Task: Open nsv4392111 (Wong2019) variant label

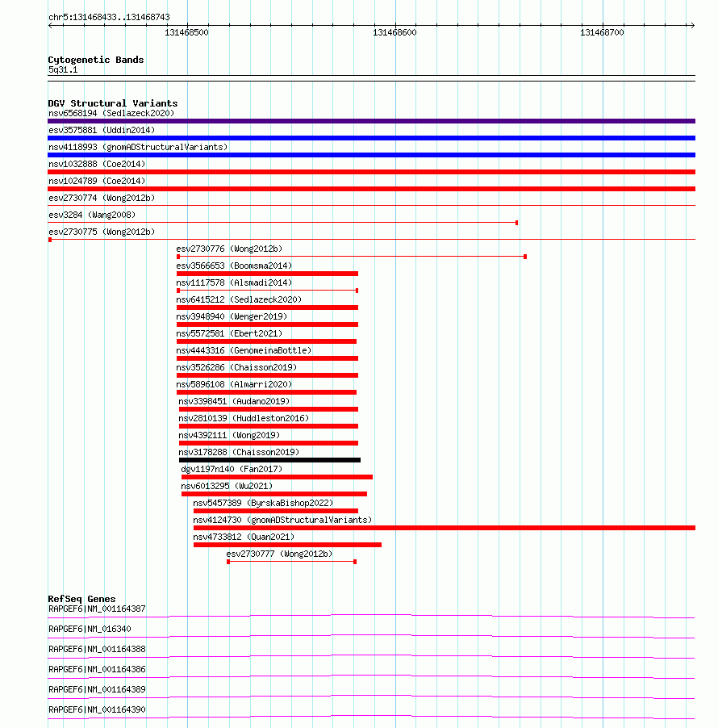Action: [229, 435]
